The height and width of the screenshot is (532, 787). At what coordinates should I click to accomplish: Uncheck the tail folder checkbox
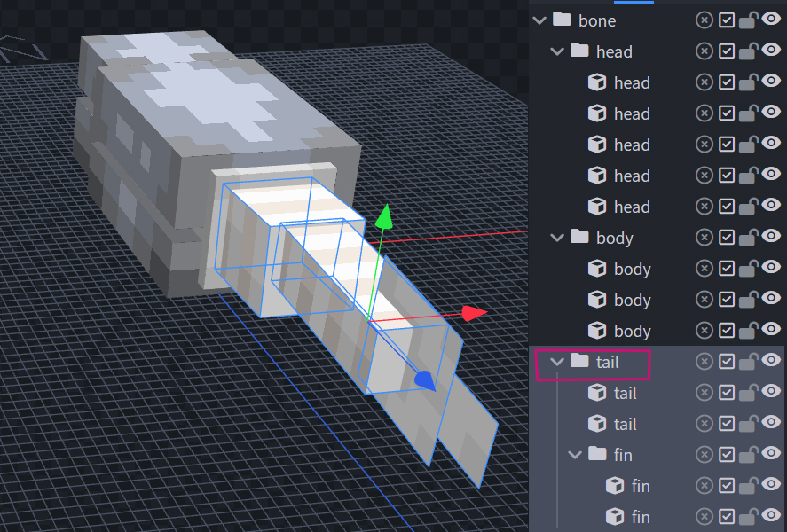(727, 362)
